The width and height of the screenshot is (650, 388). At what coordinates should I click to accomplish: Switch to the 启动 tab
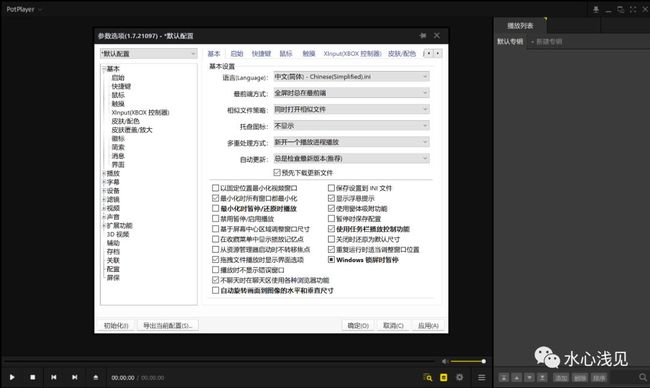pyautogui.click(x=237, y=53)
